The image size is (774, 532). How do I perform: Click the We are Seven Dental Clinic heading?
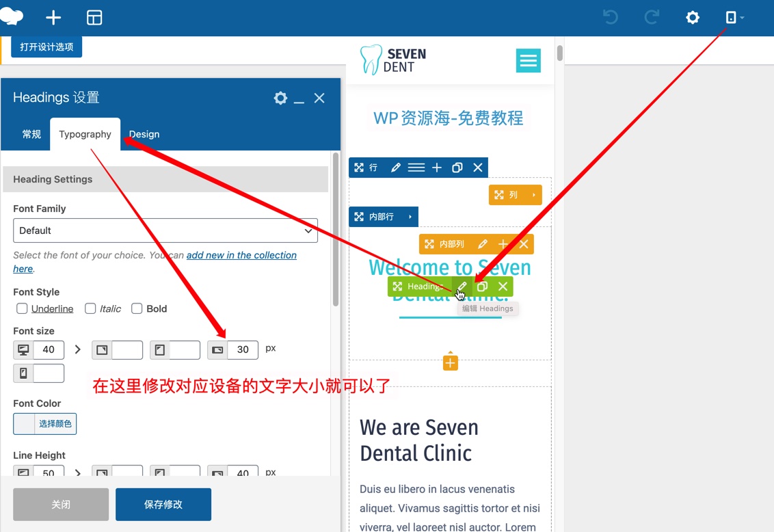coord(419,440)
